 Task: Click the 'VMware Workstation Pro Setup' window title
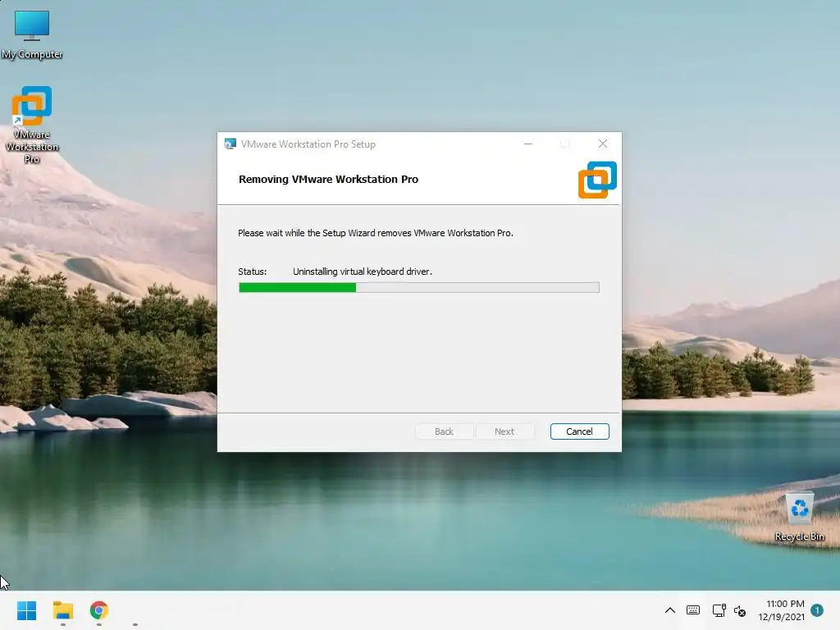point(308,144)
